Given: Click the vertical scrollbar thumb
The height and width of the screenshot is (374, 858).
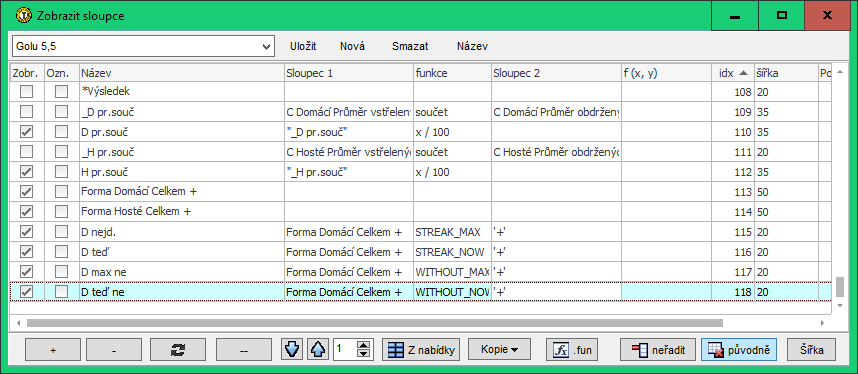Looking at the screenshot, I should 840,286.
